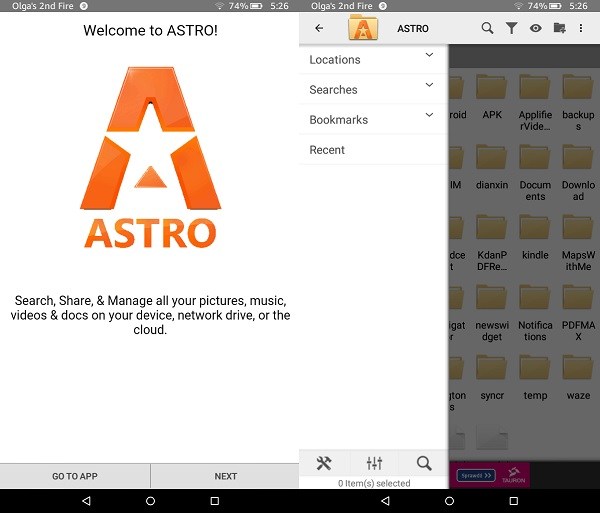Tap the Sprawdź ad button
The width and height of the screenshot is (600, 513).
pyautogui.click(x=476, y=476)
